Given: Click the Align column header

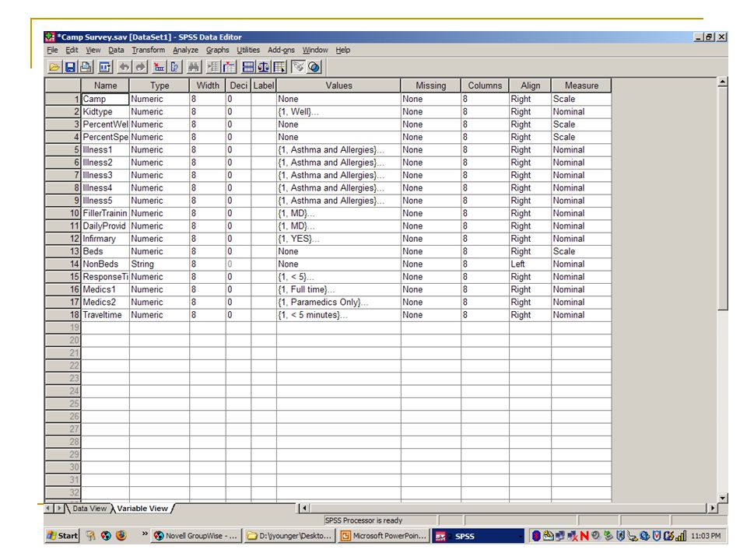Looking at the screenshot, I should coord(530,86).
